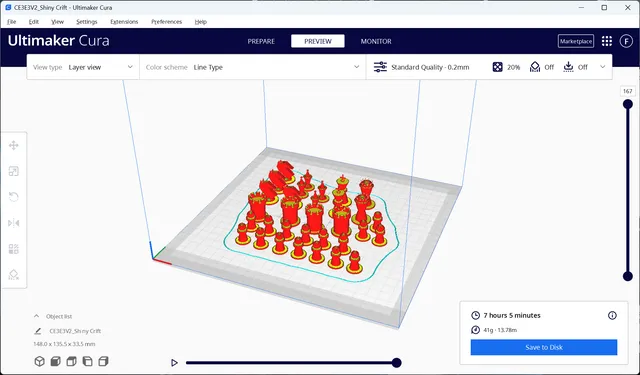Click the top handle of layer slider

coord(627,104)
